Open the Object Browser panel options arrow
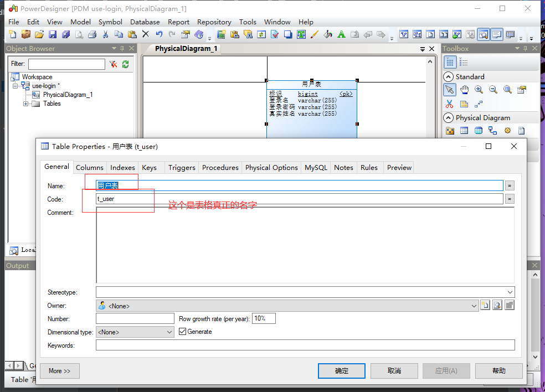This screenshot has width=545, height=392. point(114,48)
